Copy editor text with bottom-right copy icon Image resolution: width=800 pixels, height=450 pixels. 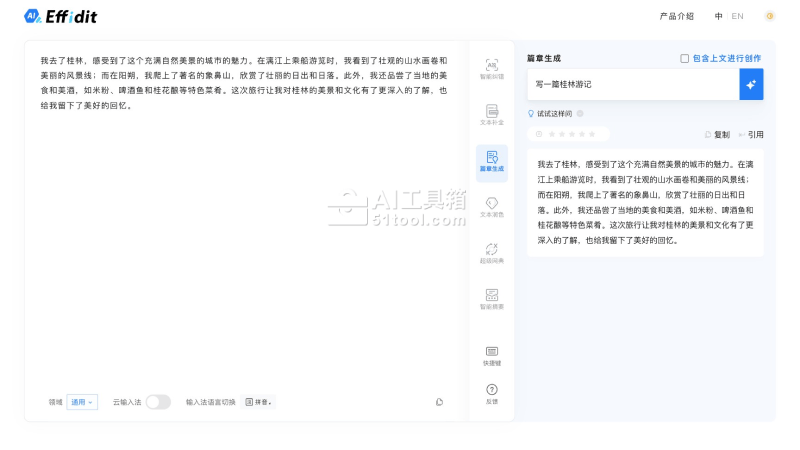click(439, 402)
